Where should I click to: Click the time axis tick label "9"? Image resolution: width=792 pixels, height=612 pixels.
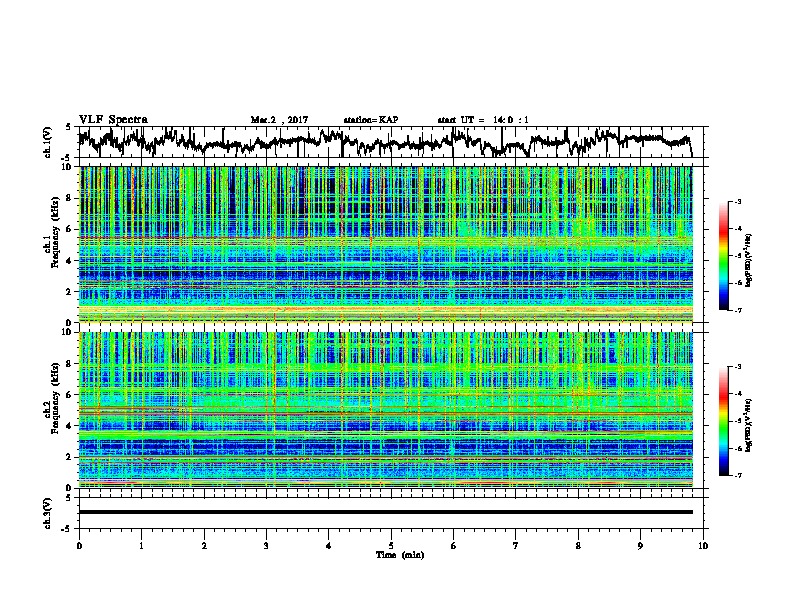[640, 546]
